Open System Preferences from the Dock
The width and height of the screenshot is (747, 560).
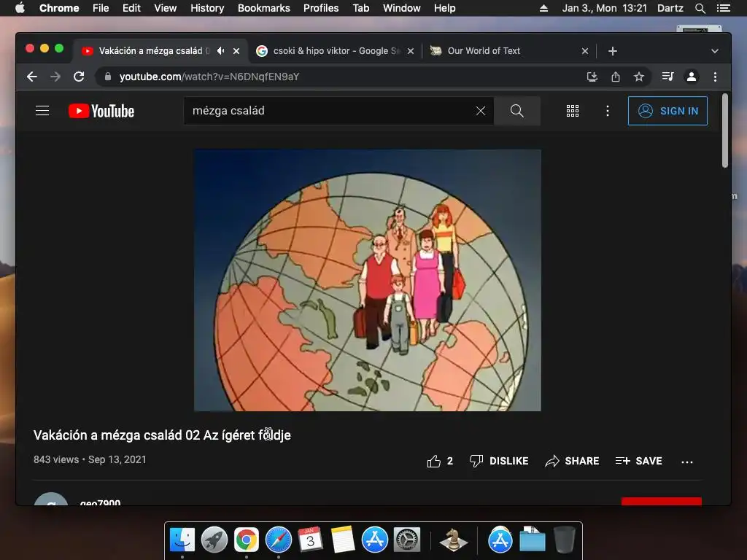pos(407,540)
